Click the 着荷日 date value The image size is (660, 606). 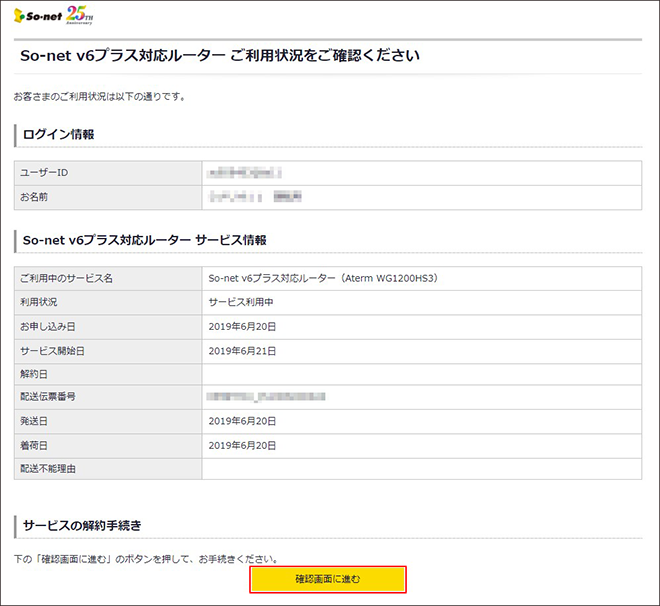(x=242, y=446)
